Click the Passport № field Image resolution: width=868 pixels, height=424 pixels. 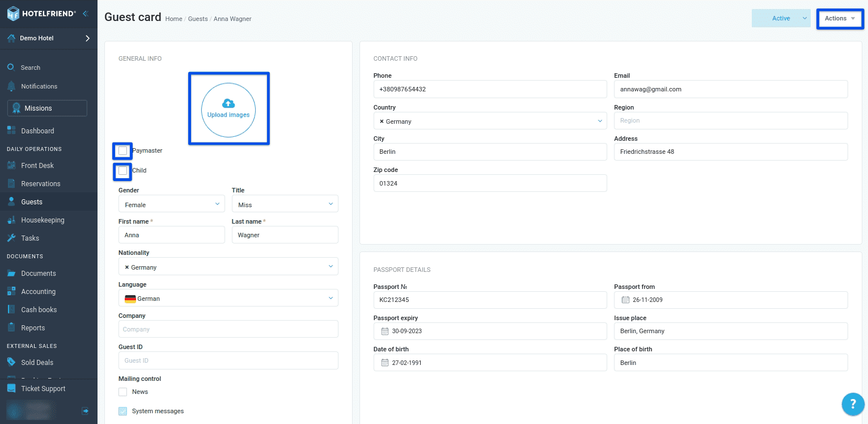[490, 300]
